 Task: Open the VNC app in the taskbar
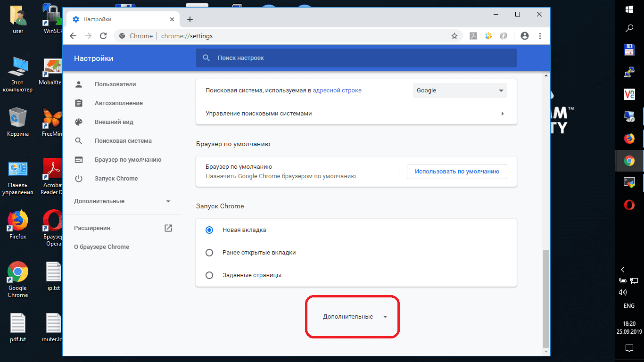629,94
